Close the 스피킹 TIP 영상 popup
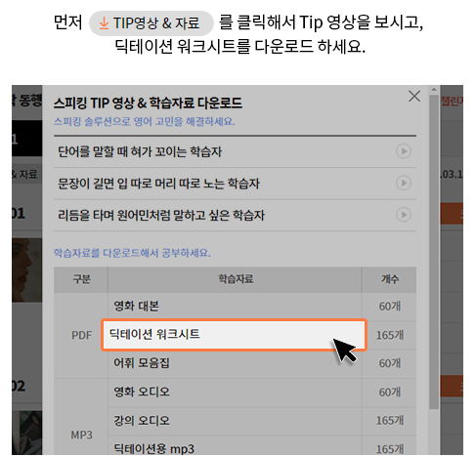Viewport: 476px width, 456px height. tap(414, 97)
